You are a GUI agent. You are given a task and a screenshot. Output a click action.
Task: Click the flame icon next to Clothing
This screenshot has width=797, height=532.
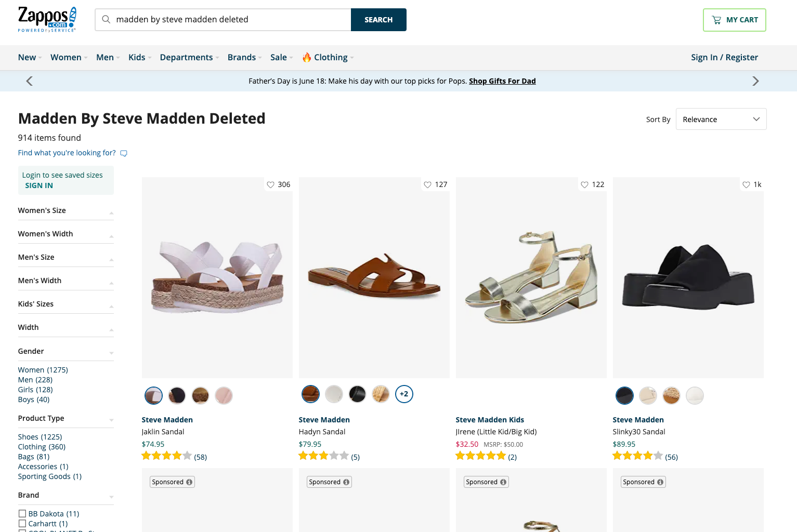[x=307, y=57]
